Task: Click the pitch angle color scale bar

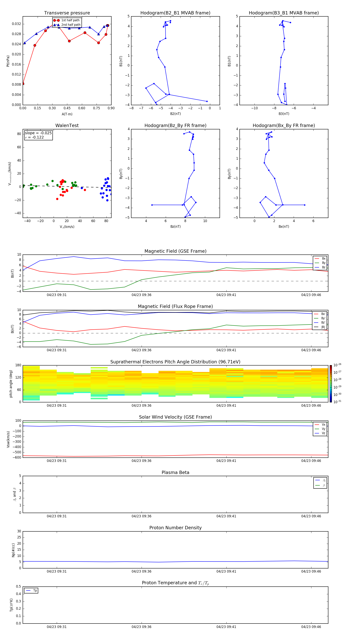Action: coord(331,383)
